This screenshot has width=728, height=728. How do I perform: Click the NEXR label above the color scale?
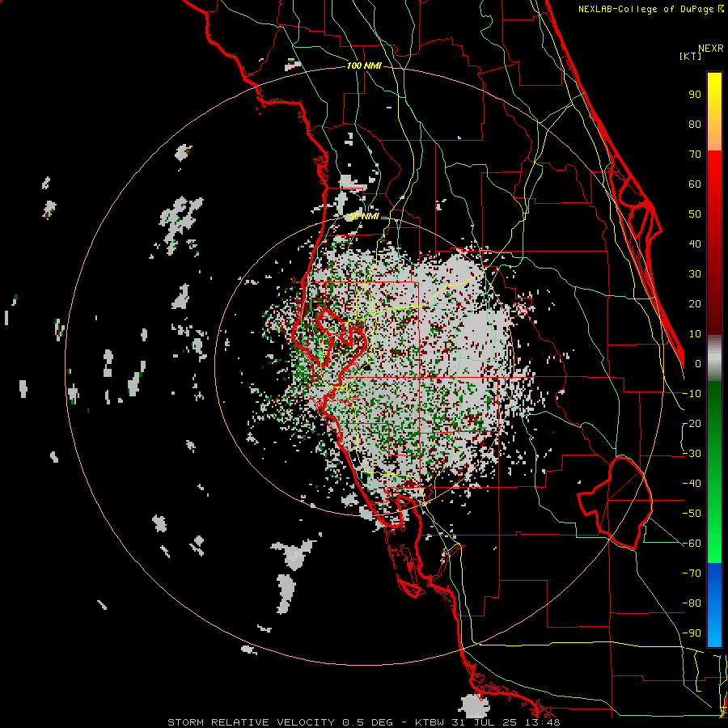(710, 49)
